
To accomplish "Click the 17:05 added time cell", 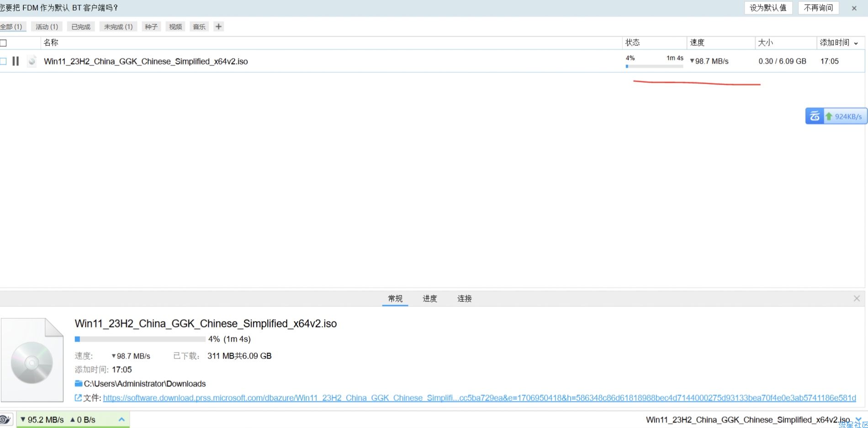I will point(830,61).
